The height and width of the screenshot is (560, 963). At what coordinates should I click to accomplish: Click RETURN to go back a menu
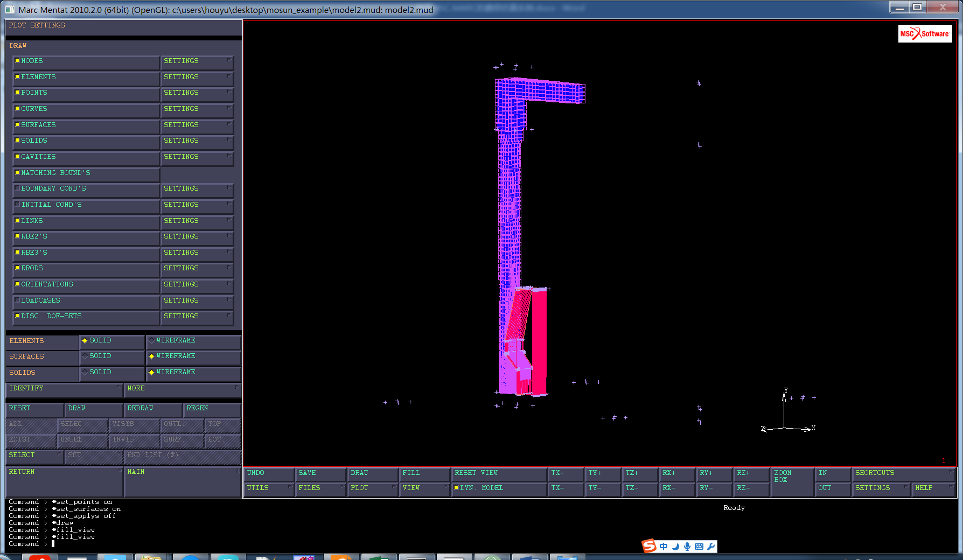[x=64, y=481]
